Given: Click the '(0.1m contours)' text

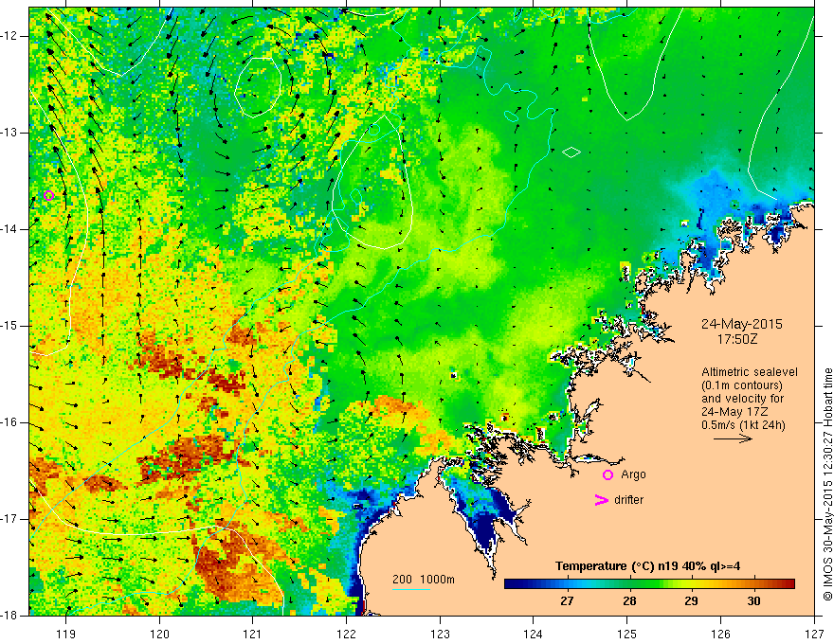Looking at the screenshot, I should pos(742,385).
